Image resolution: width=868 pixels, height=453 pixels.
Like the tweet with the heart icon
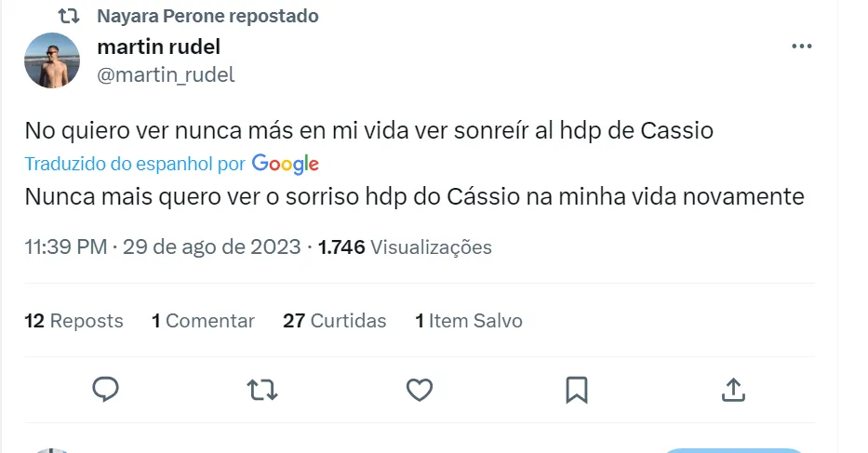pyautogui.click(x=420, y=389)
